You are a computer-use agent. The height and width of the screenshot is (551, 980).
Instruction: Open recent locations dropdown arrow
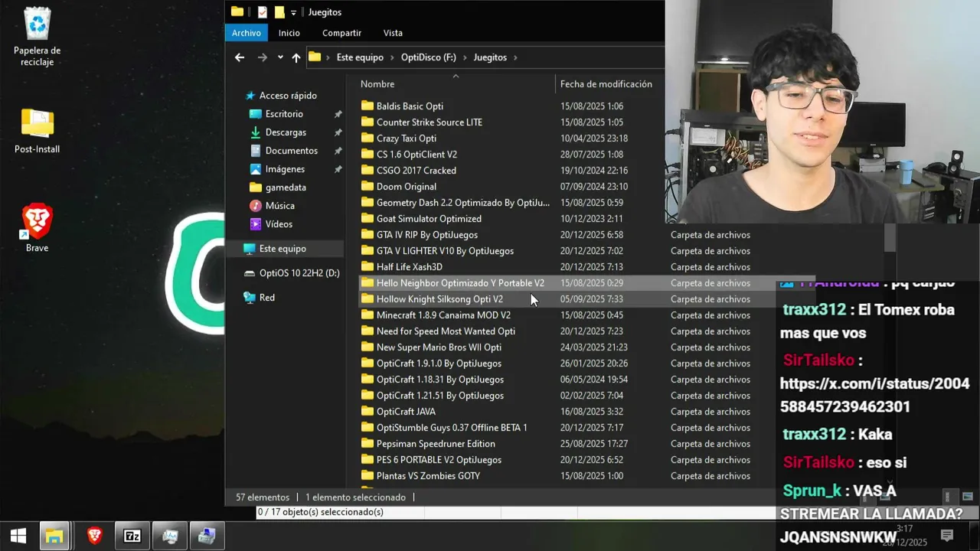point(280,57)
